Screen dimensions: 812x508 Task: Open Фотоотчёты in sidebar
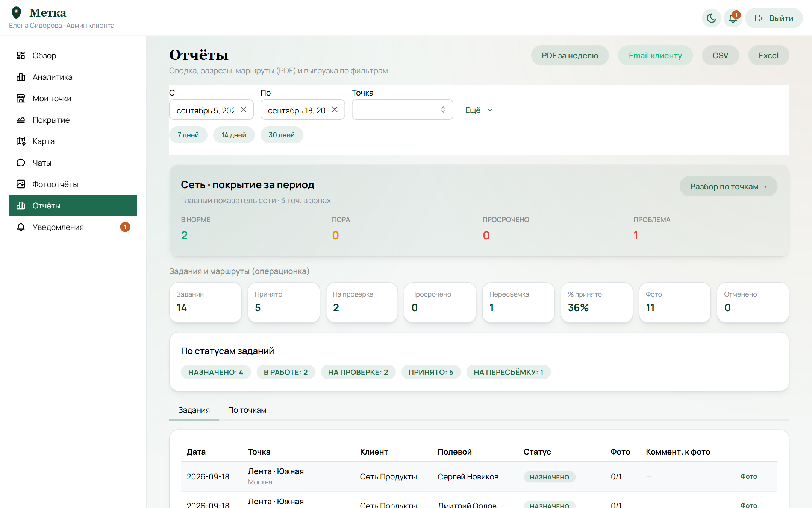(x=73, y=184)
